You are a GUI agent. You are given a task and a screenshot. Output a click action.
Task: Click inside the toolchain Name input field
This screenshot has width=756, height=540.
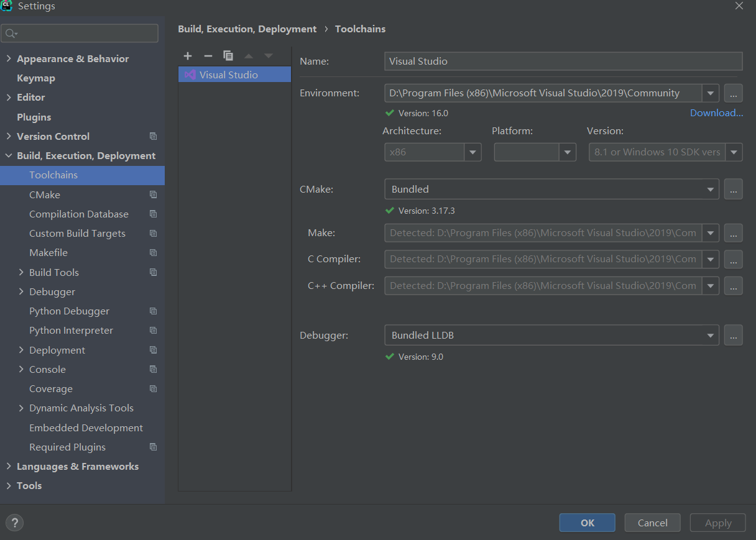(560, 61)
